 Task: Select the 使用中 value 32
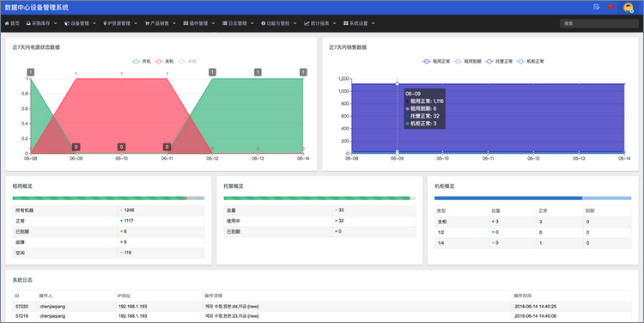[x=341, y=221]
